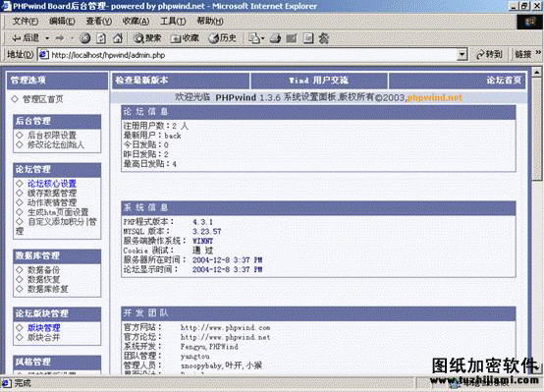The image size is (544, 392).
Task: Click the 论坛首页 header link
Action: [x=504, y=81]
